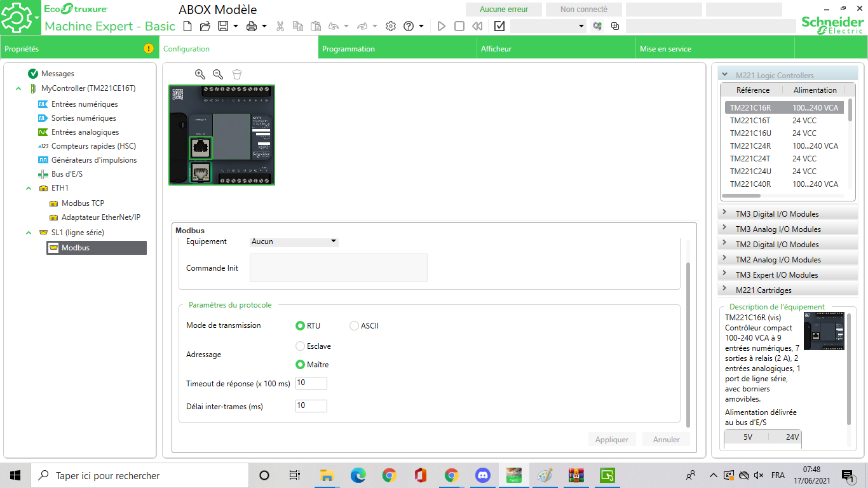
Task: Collapse the ETH1 tree node
Action: click(29, 188)
